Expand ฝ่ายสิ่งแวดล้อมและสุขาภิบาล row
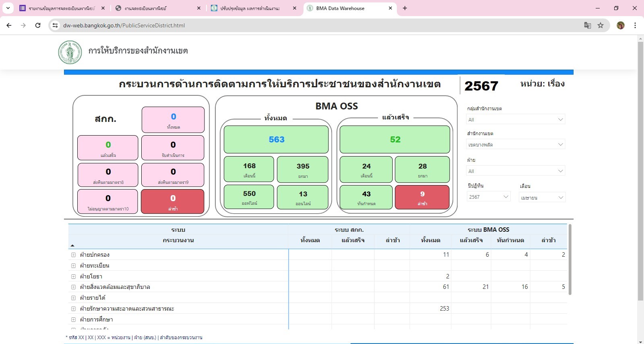The width and height of the screenshot is (644, 344). [73, 287]
